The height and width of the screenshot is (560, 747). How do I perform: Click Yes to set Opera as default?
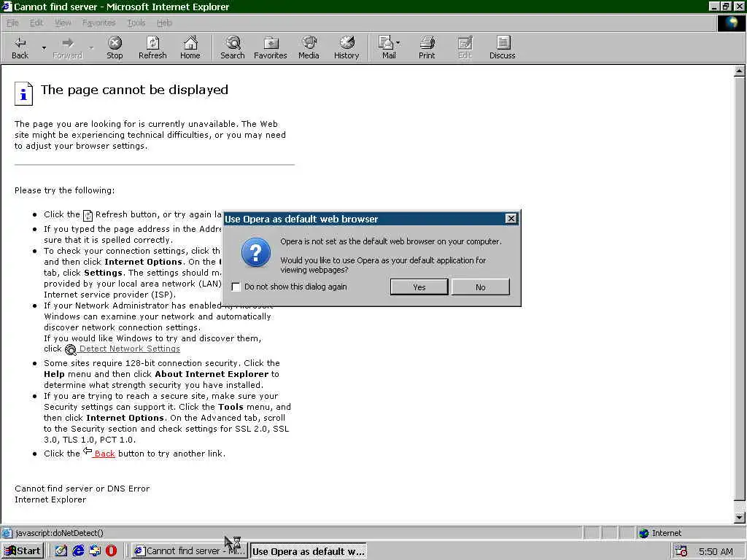click(419, 287)
